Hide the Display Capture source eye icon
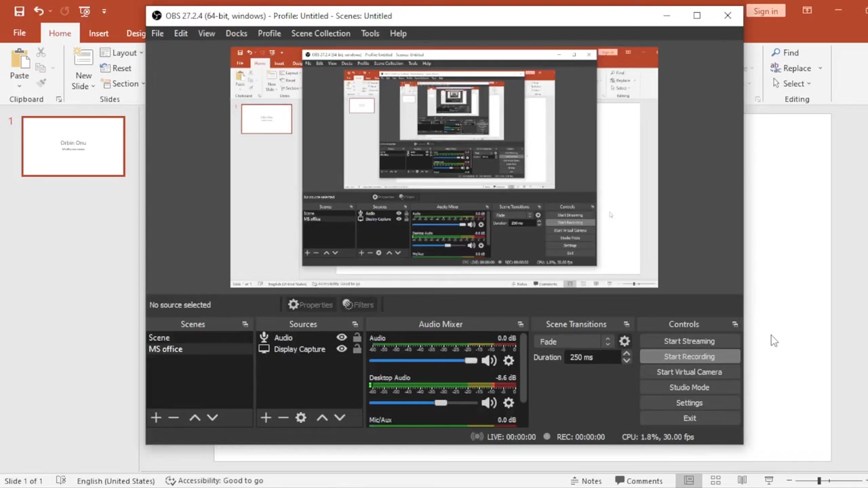The image size is (868, 488). coord(342,349)
